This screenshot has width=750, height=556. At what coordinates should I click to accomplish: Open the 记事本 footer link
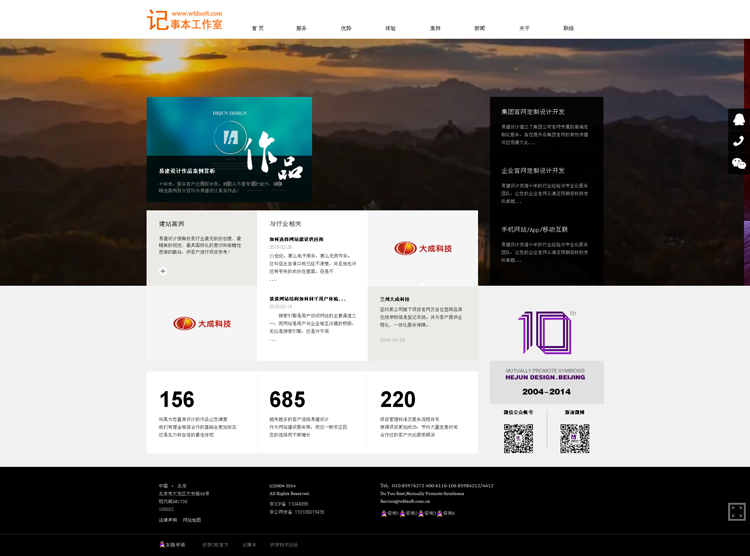249,545
